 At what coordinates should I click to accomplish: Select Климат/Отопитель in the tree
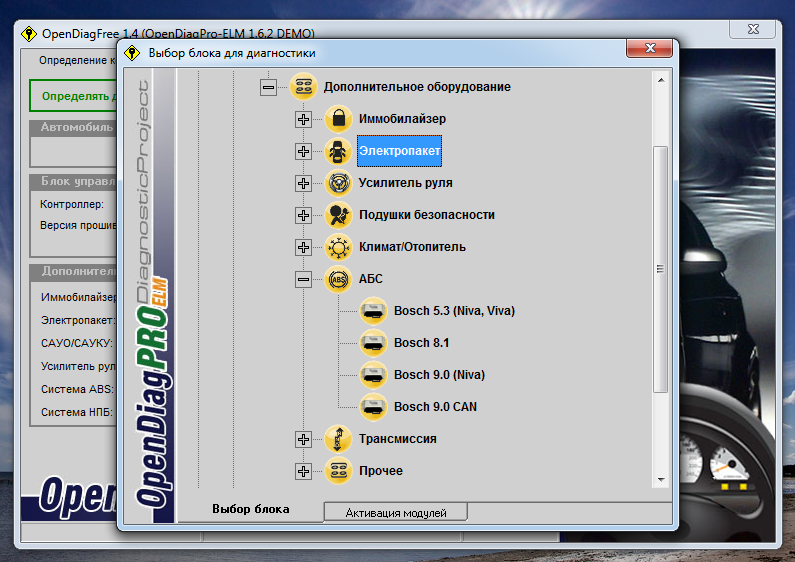412,247
